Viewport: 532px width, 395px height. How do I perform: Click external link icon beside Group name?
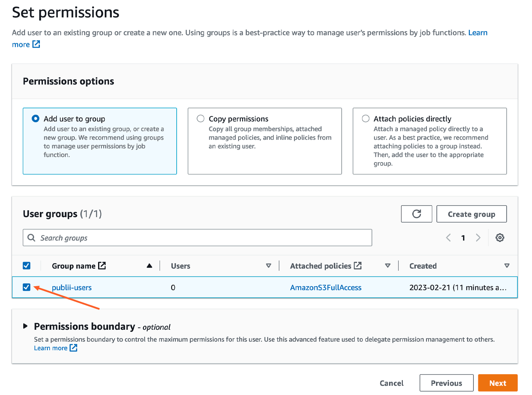click(102, 266)
